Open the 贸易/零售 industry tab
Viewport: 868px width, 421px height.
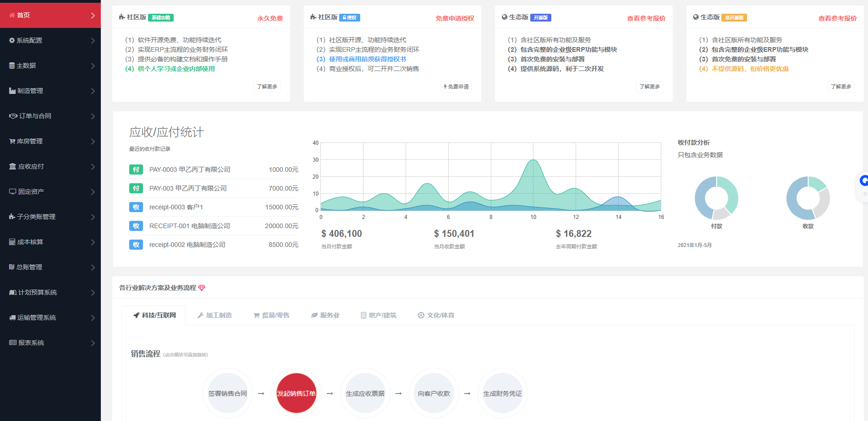pos(271,315)
